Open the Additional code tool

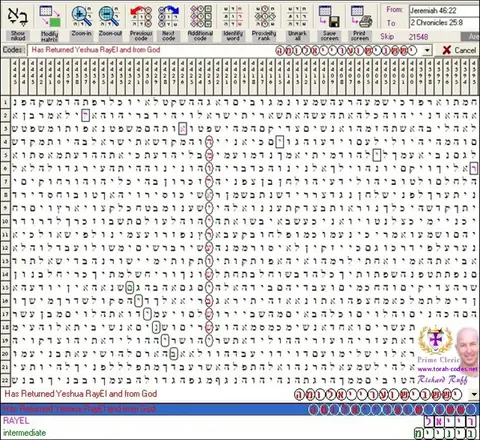200,22
